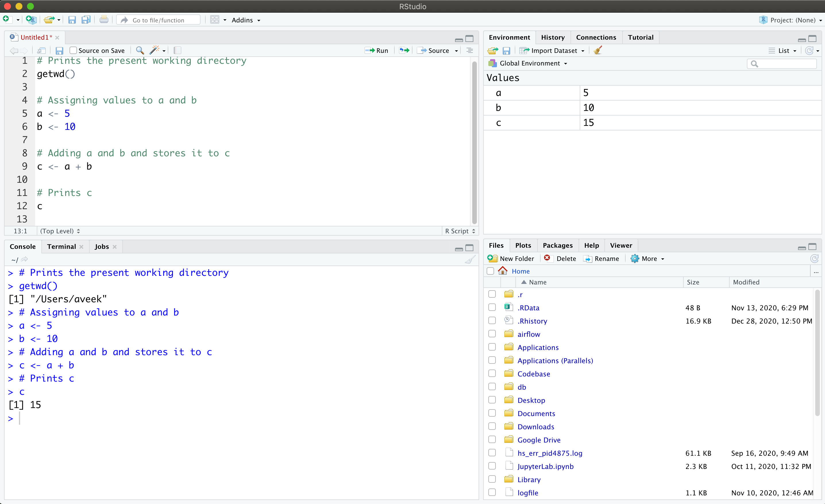Clear the console with the broom icon

470,259
